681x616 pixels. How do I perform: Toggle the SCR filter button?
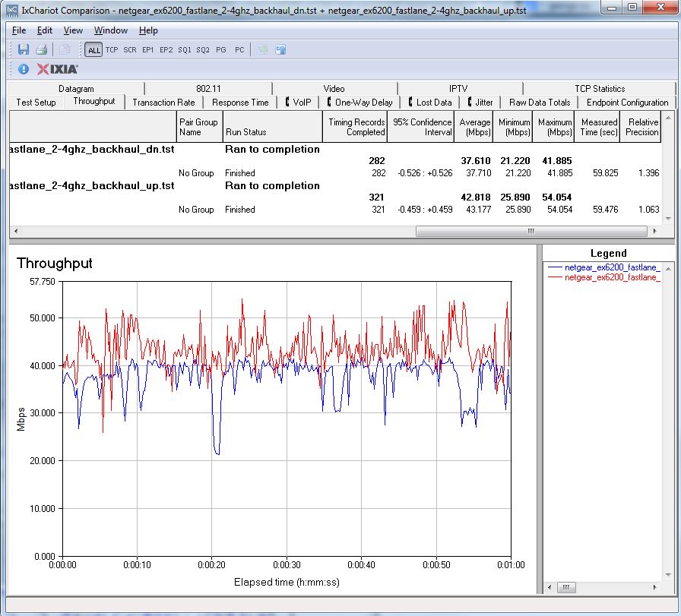(x=130, y=50)
